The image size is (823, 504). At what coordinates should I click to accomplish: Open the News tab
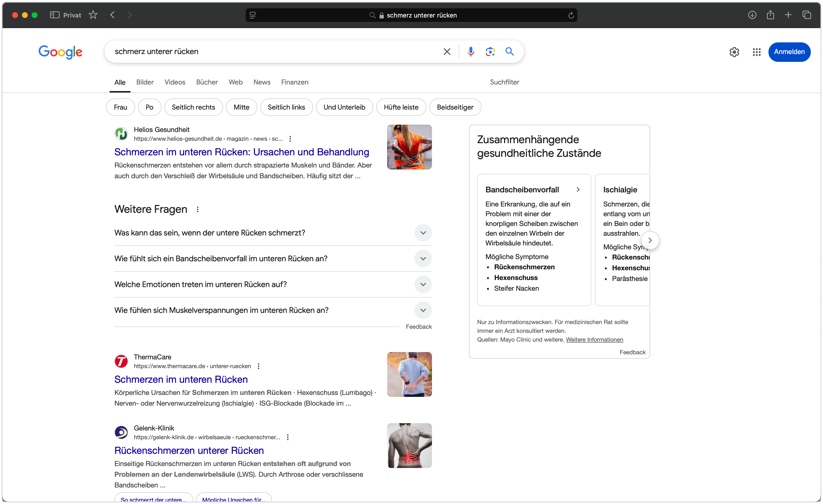click(x=262, y=82)
